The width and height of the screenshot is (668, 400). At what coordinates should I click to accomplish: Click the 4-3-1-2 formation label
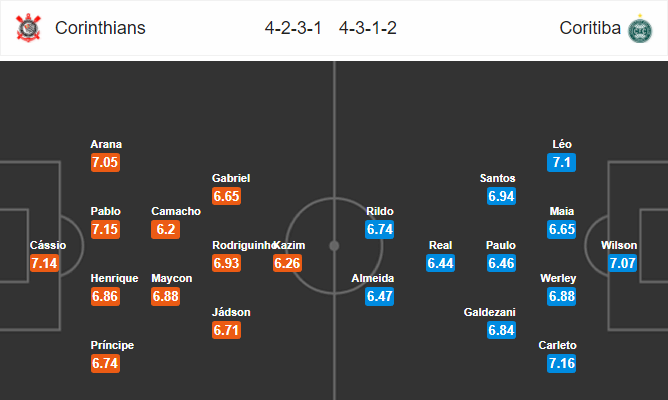click(368, 28)
